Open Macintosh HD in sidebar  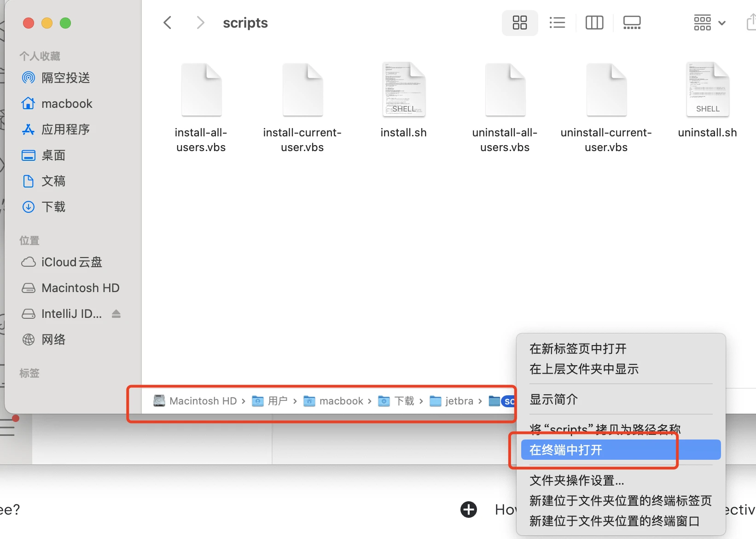click(x=70, y=288)
